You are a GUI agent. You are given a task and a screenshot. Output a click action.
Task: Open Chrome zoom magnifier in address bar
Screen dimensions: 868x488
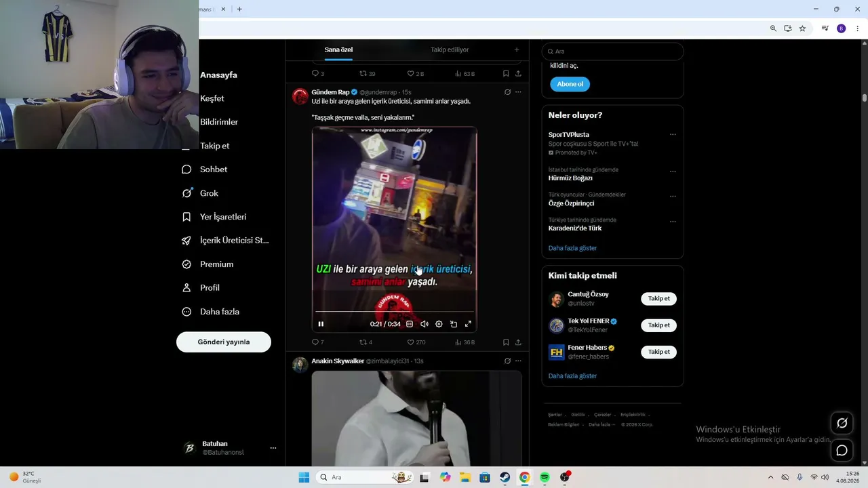[773, 28]
